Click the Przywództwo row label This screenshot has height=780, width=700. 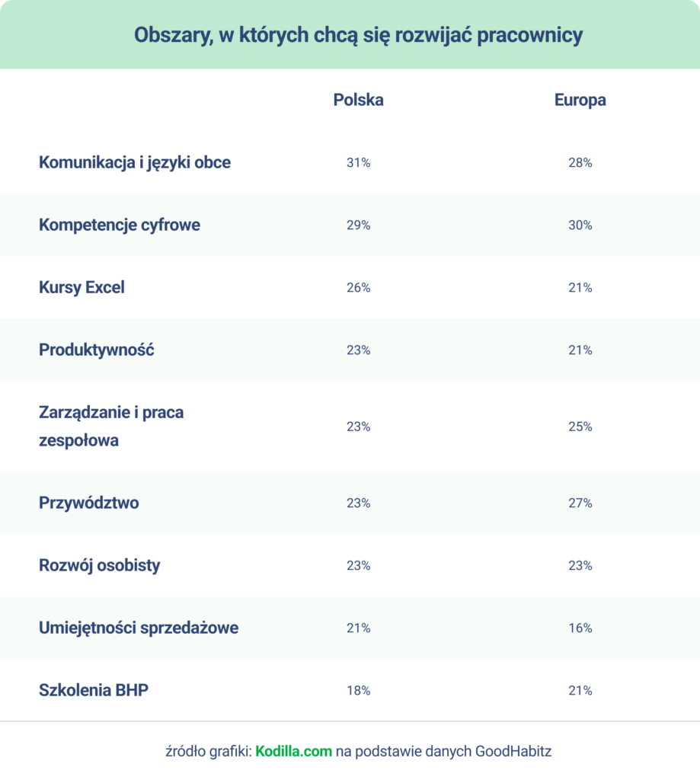89,503
